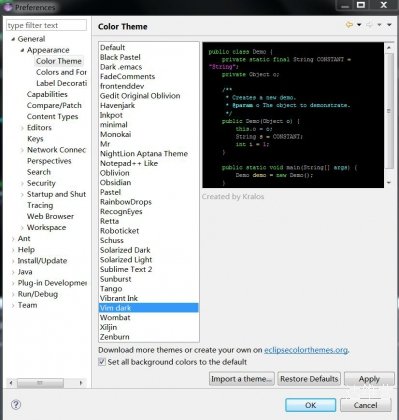399x420 pixels.
Task: Select the Obsidian theme
Action: (x=115, y=182)
